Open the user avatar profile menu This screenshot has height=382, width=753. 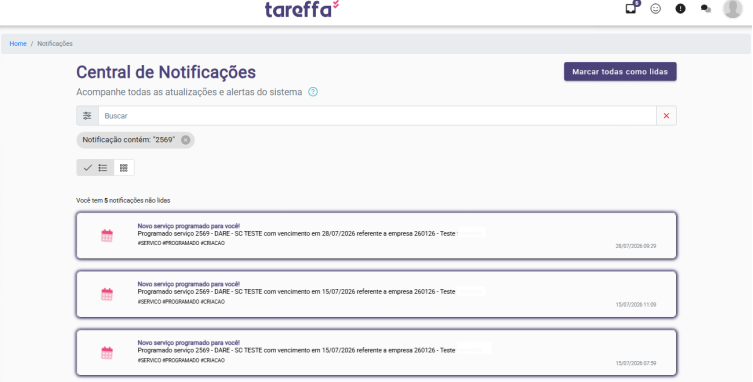point(732,8)
